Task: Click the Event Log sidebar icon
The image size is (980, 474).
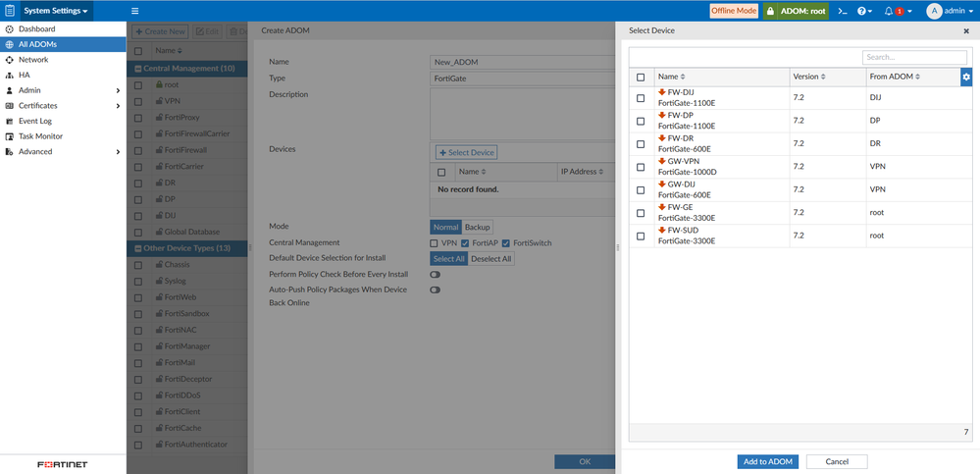Action: [9, 121]
